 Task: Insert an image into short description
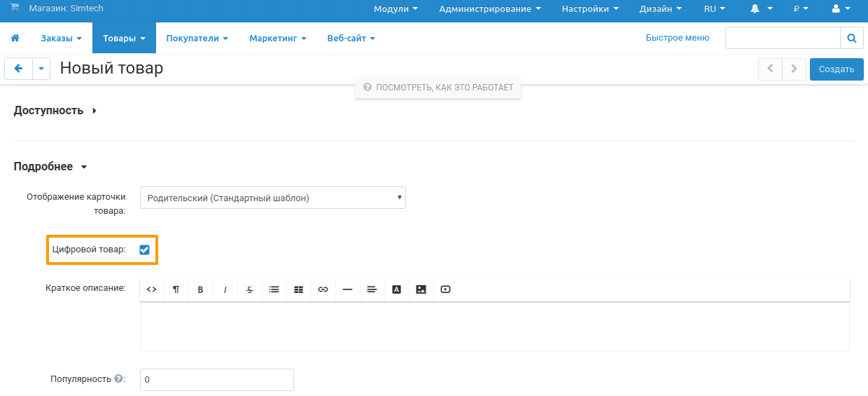click(x=421, y=289)
